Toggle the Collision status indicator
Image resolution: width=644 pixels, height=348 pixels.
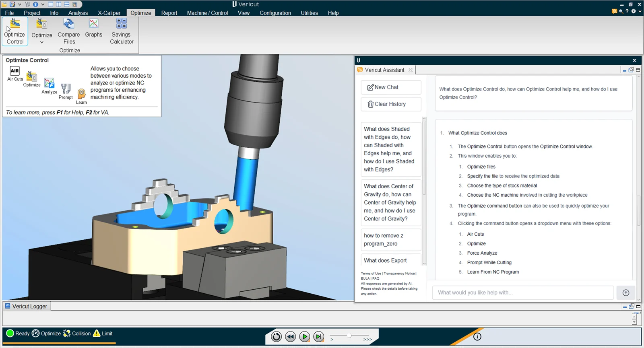pyautogui.click(x=77, y=334)
